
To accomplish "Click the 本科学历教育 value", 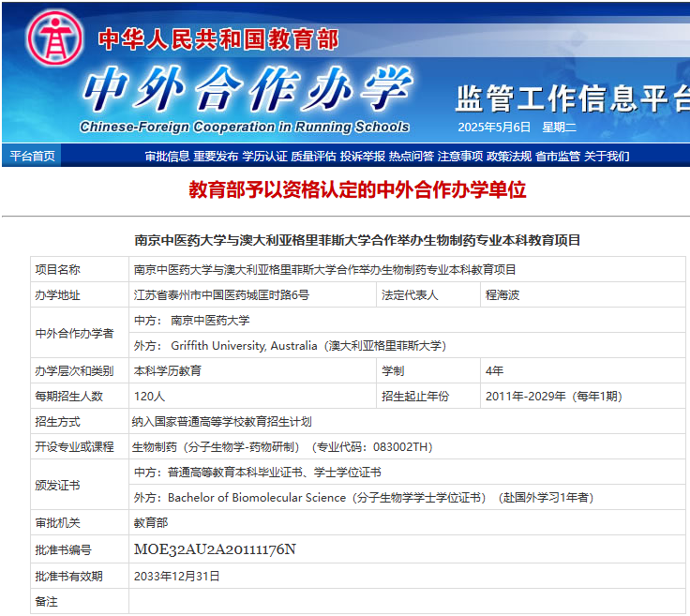I will coord(167,371).
